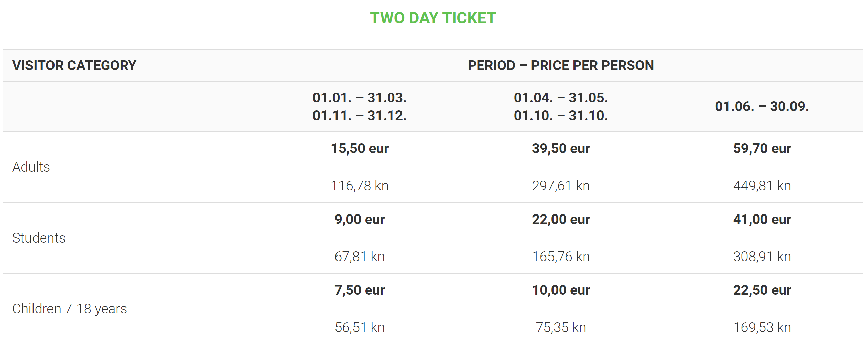Click the 449,81 kn price
The width and height of the screenshot is (868, 348).
[x=762, y=186]
